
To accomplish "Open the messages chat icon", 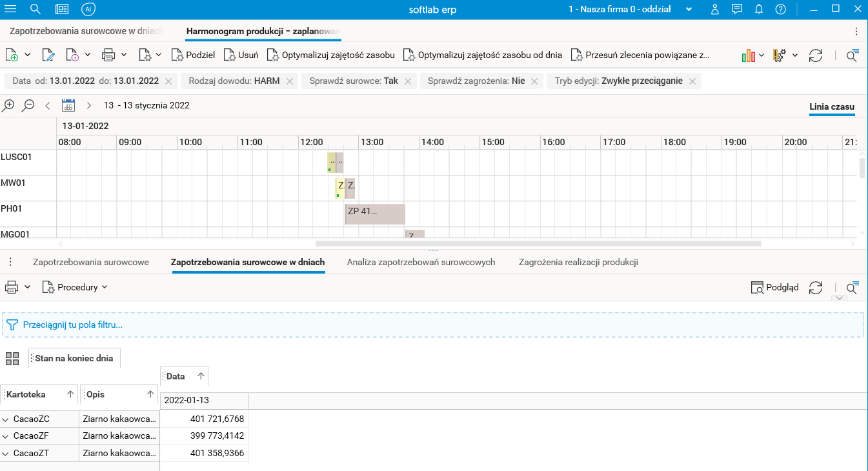I will (x=737, y=9).
